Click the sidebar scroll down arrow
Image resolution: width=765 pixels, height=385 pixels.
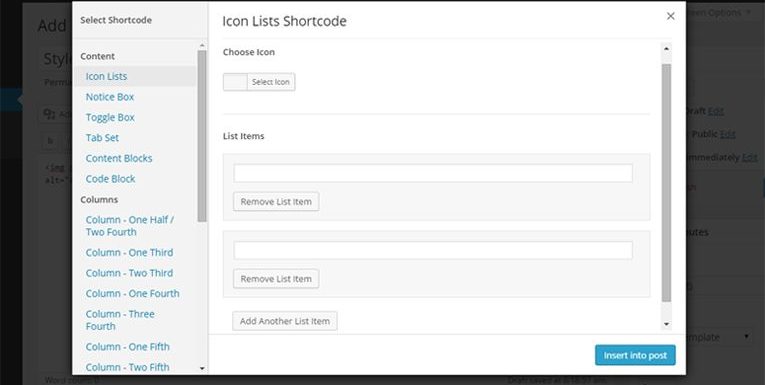[x=202, y=369]
